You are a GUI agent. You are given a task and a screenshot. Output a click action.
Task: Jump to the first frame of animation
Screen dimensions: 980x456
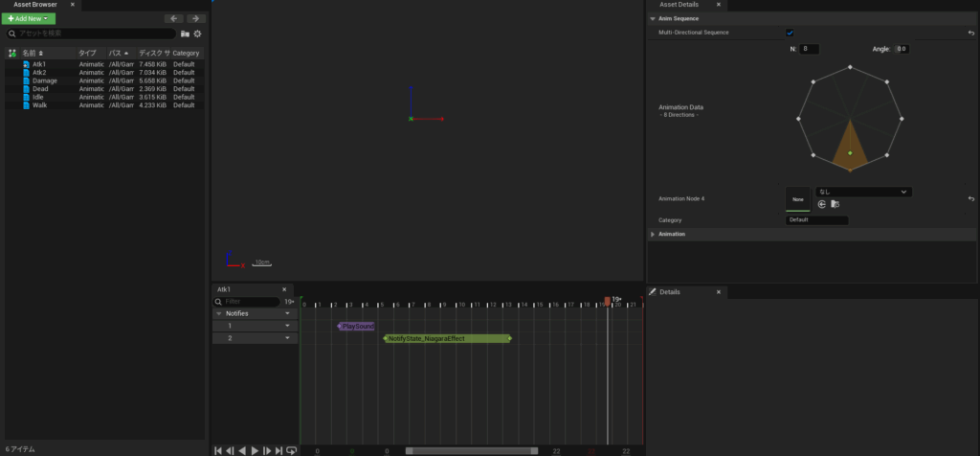point(218,450)
